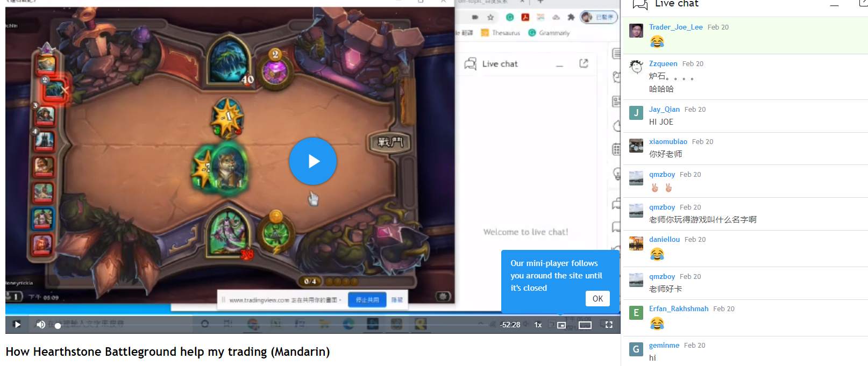The height and width of the screenshot is (366, 868).
Task: Click geminme's G letter avatar
Action: (x=636, y=349)
